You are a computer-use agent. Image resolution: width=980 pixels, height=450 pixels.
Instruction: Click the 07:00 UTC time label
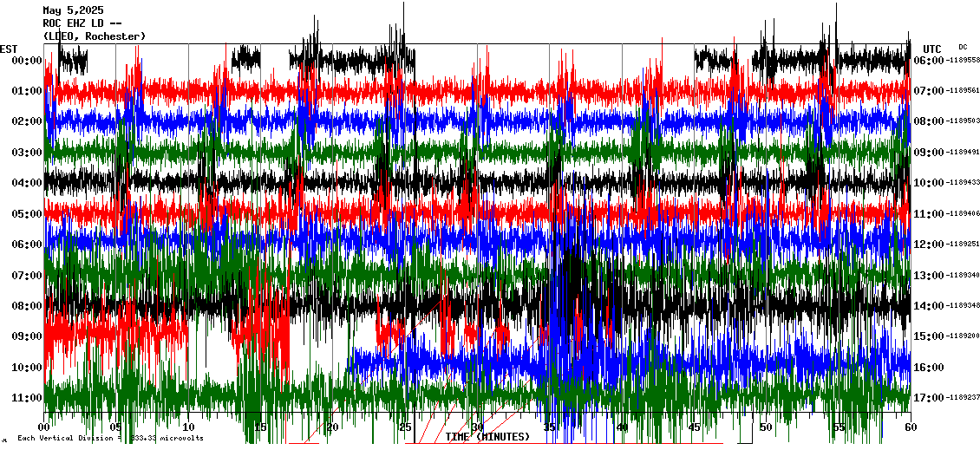click(929, 91)
